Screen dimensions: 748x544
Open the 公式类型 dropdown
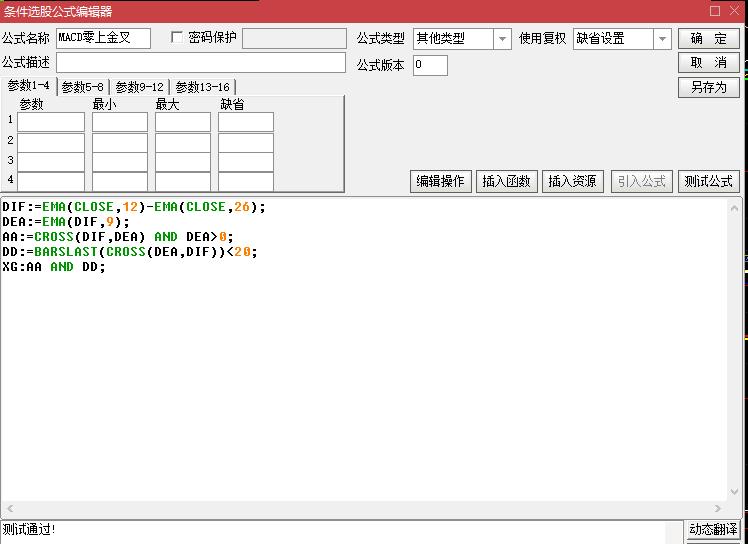click(x=502, y=39)
